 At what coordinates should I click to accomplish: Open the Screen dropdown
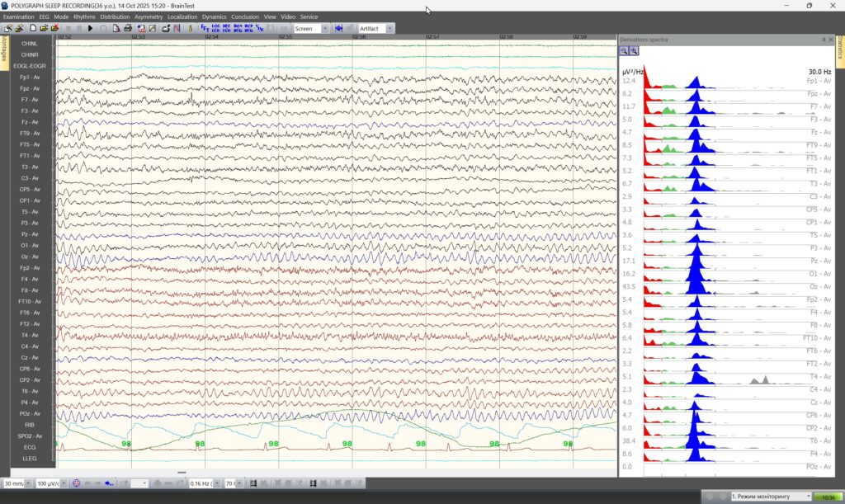click(x=324, y=28)
